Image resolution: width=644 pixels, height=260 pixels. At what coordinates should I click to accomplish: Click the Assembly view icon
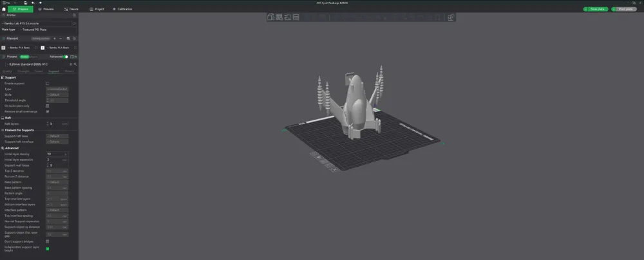click(x=451, y=17)
